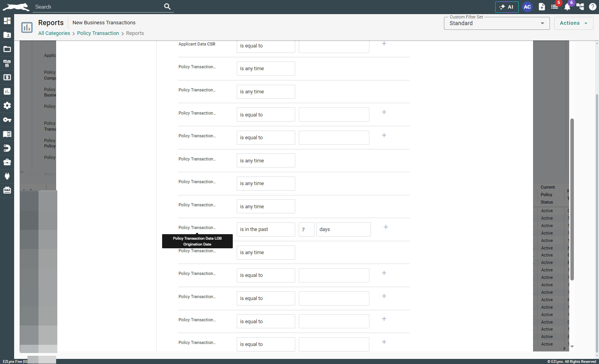Click the Reports breadcrumb text
Image resolution: width=599 pixels, height=364 pixels.
click(x=135, y=33)
